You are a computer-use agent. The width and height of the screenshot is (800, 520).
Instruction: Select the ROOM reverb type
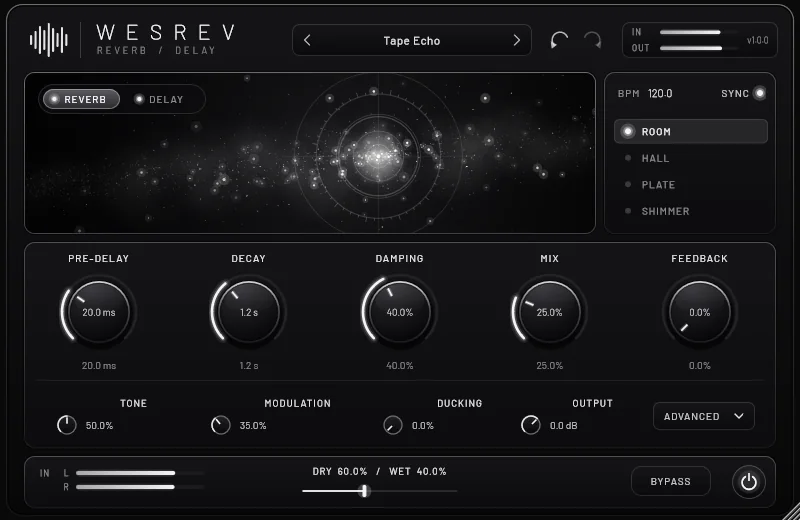pos(691,132)
